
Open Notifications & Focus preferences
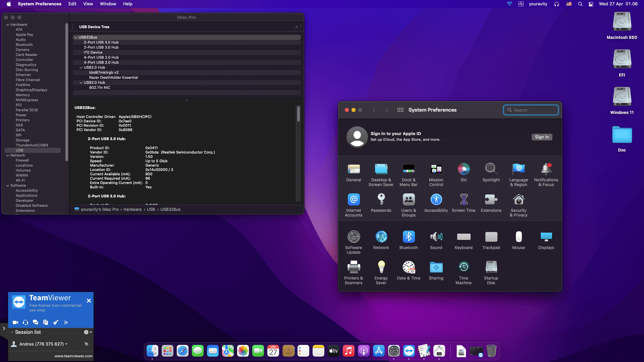point(546,175)
